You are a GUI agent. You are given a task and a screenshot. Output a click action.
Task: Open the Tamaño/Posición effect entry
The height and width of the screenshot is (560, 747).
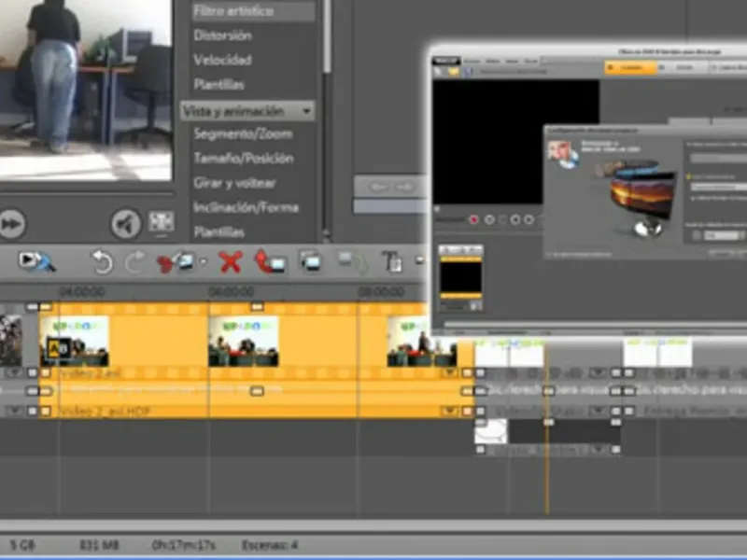243,158
